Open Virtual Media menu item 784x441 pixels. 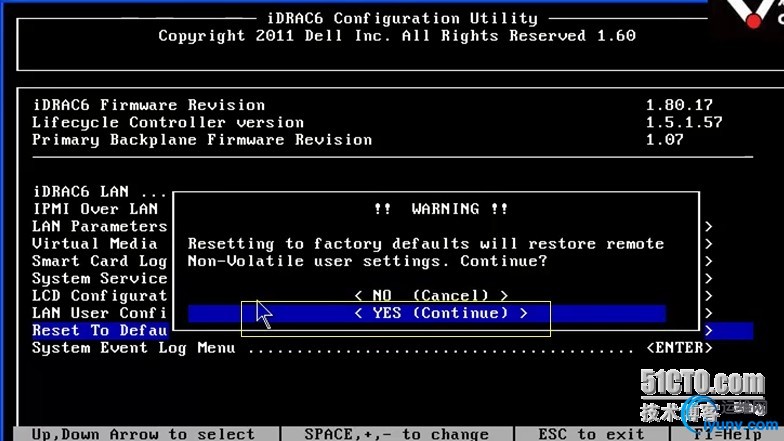(x=94, y=244)
